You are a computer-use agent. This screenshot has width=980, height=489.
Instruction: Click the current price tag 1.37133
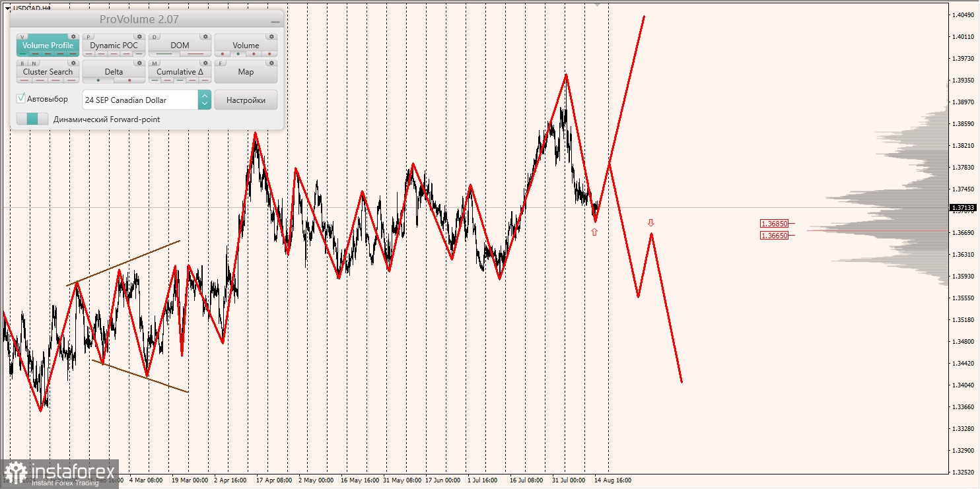(x=963, y=207)
